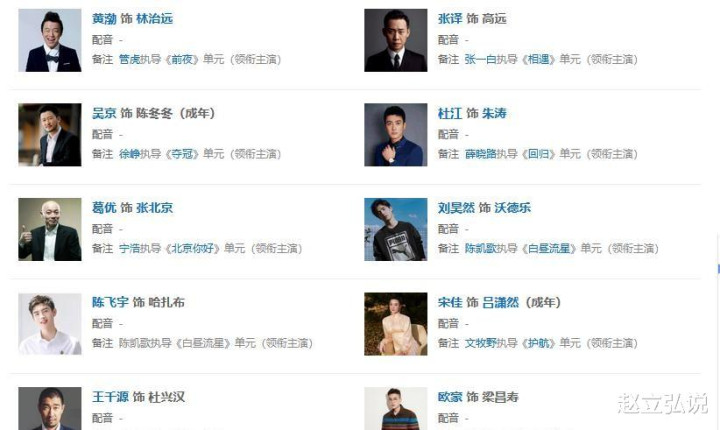720x430 pixels.
Task: Open actor link 刘昊然
Action: click(x=456, y=208)
